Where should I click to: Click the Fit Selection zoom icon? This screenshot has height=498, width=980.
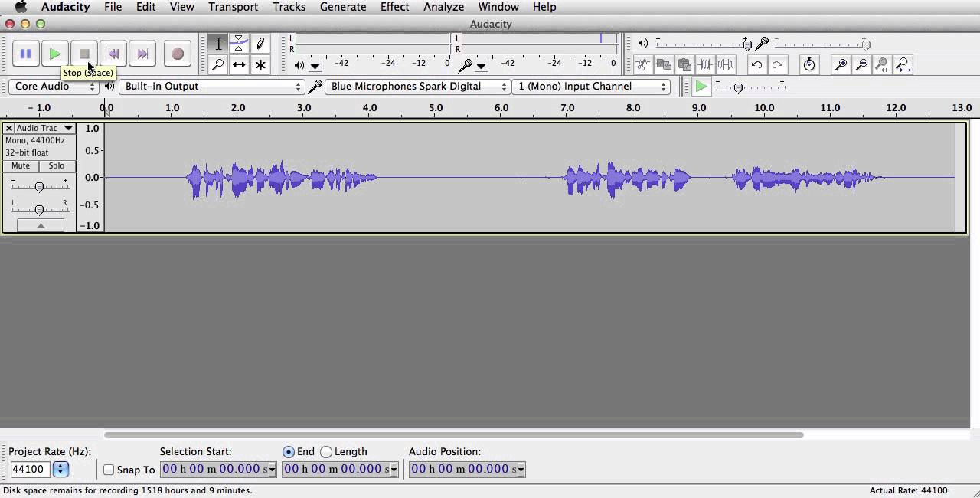coord(882,65)
